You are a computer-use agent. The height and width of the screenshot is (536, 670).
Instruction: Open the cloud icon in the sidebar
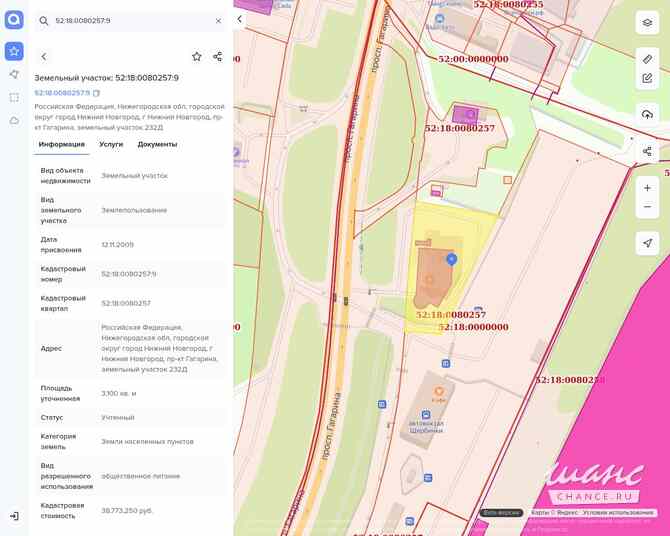[x=14, y=121]
